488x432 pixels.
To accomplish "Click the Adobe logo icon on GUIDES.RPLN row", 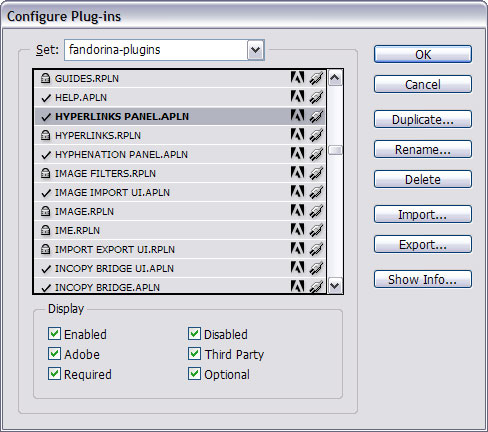I will 297,77.
